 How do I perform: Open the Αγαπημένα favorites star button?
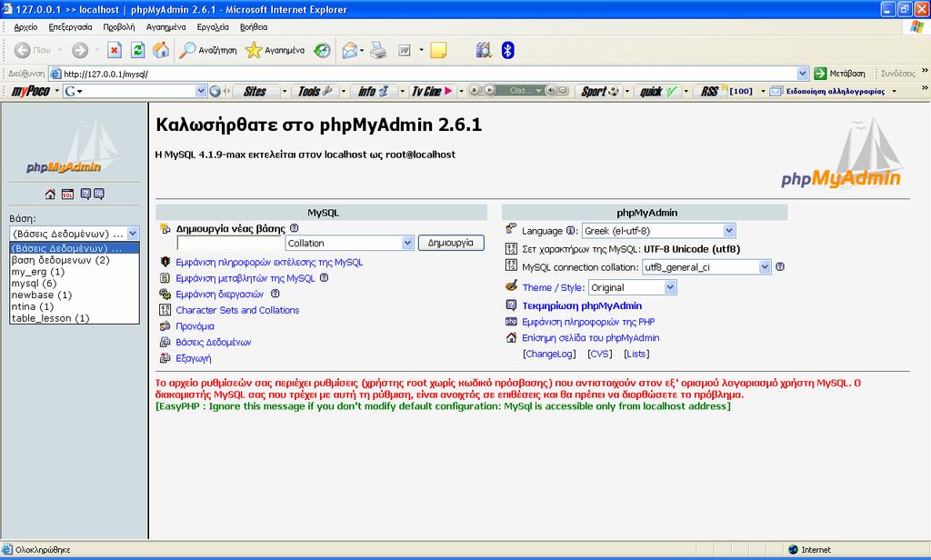(x=275, y=51)
